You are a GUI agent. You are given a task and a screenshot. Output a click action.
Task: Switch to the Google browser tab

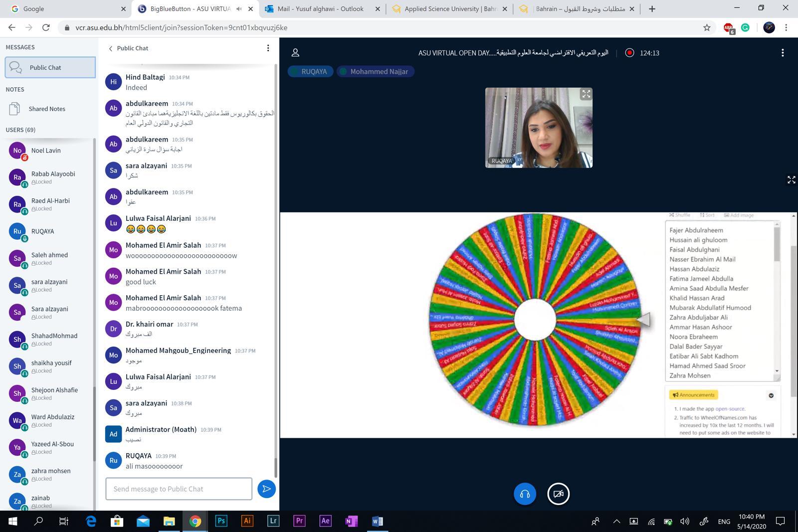pos(67,8)
